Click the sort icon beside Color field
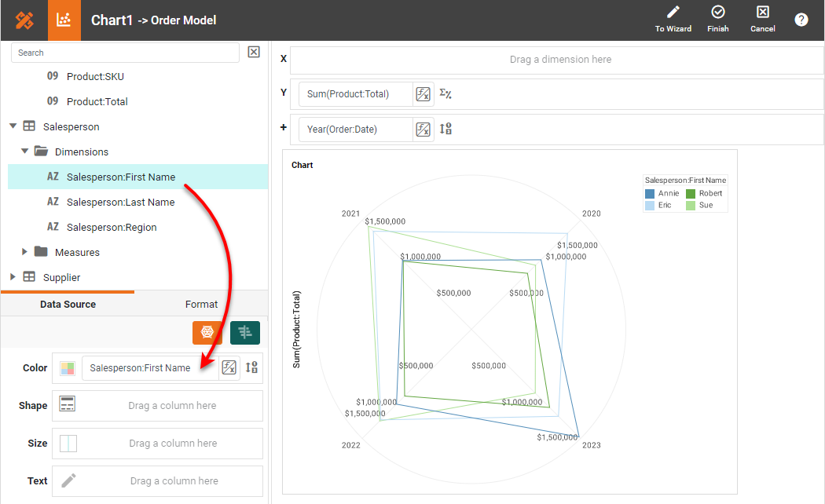825x504 pixels. [x=252, y=368]
